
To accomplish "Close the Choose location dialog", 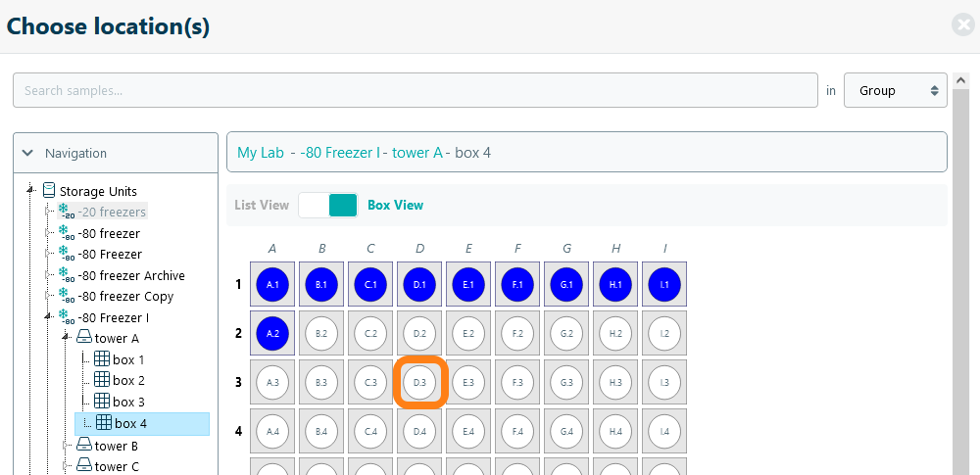I will [x=963, y=25].
